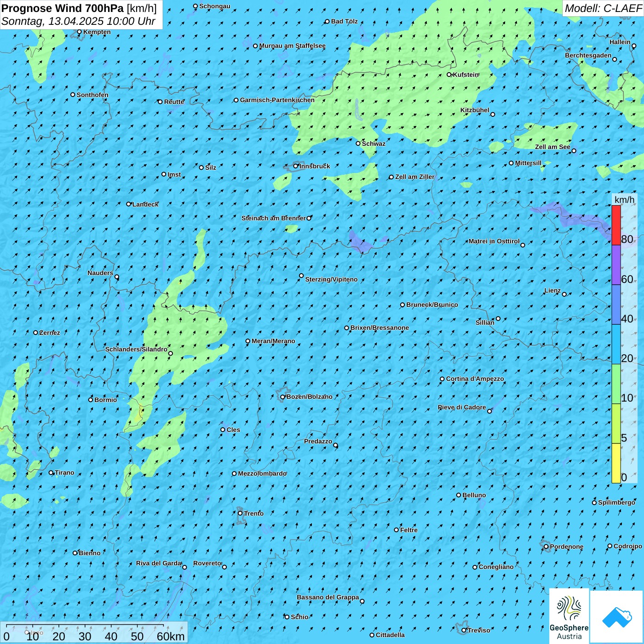
Task: Click the Sterzing/Vipiteno label
Action: [x=331, y=279]
